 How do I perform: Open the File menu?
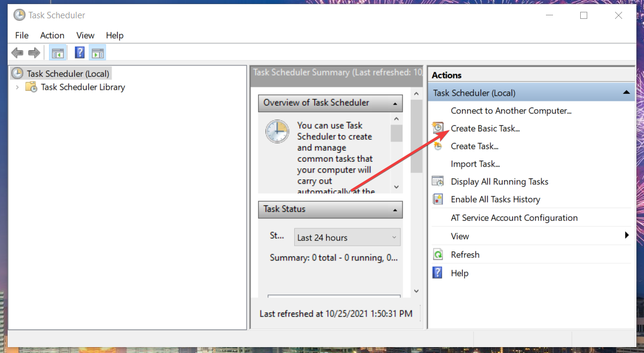pos(21,35)
